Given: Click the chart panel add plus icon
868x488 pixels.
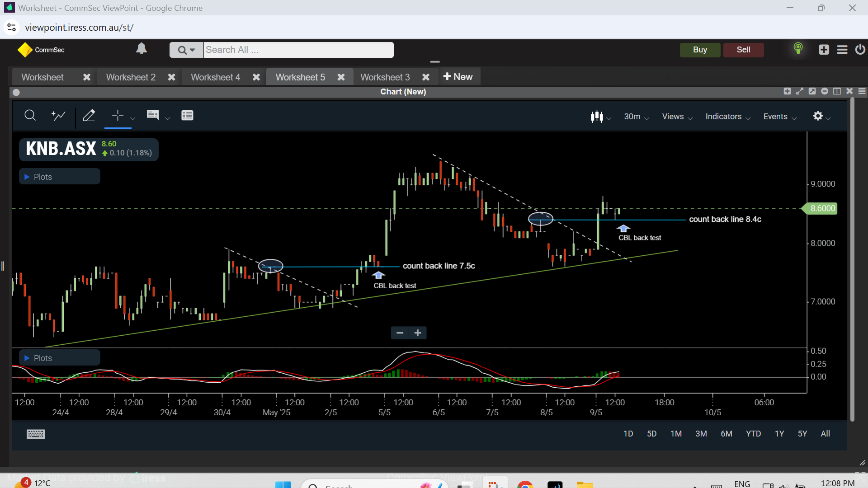Looking at the screenshot, I should click(787, 91).
